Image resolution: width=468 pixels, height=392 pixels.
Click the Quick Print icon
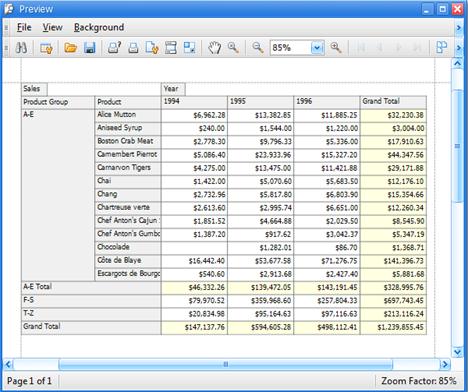133,48
